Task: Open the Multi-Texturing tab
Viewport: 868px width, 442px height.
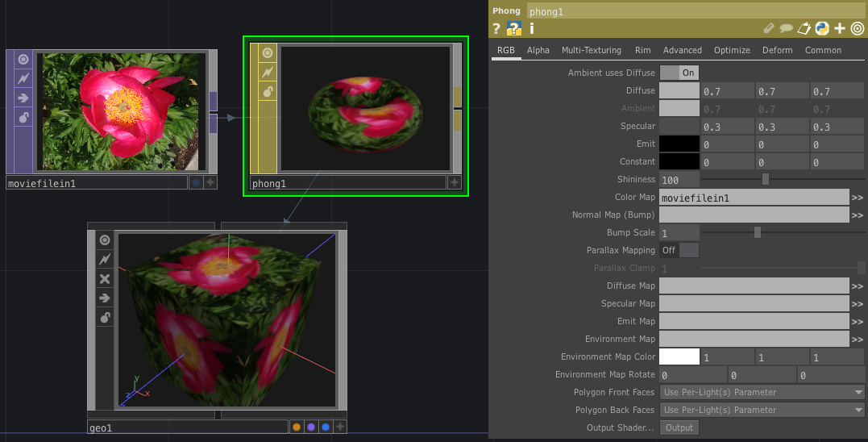Action: [x=592, y=50]
